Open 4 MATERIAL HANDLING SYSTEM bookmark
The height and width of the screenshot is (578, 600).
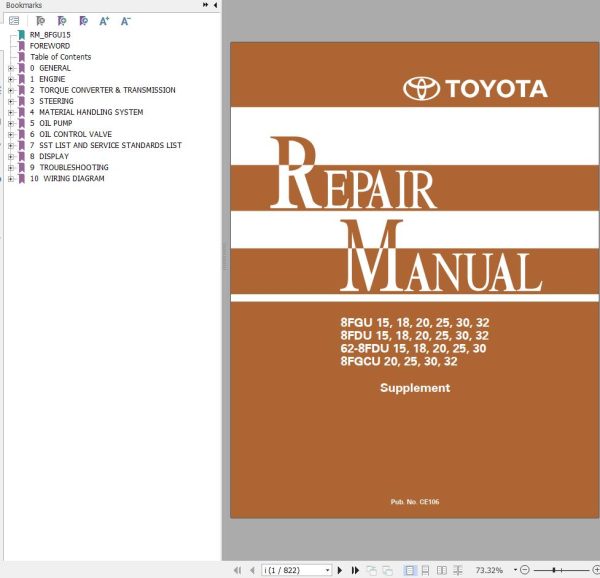click(x=86, y=112)
